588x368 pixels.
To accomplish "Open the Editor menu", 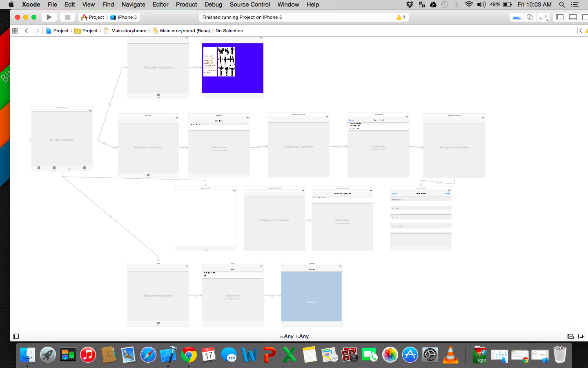I will click(160, 4).
